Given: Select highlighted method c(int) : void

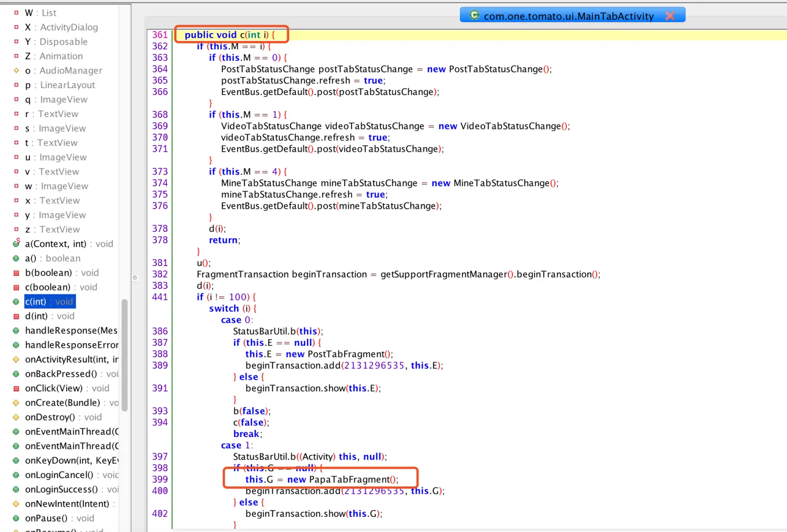Looking at the screenshot, I should [50, 301].
